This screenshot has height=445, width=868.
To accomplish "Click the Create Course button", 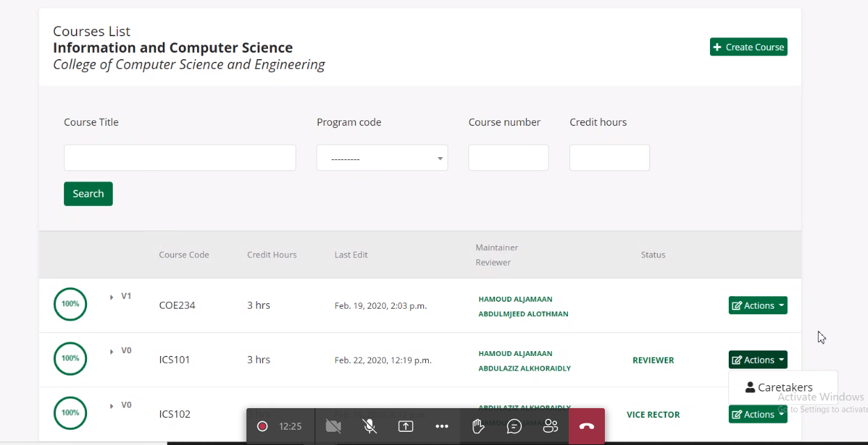I will click(x=748, y=47).
